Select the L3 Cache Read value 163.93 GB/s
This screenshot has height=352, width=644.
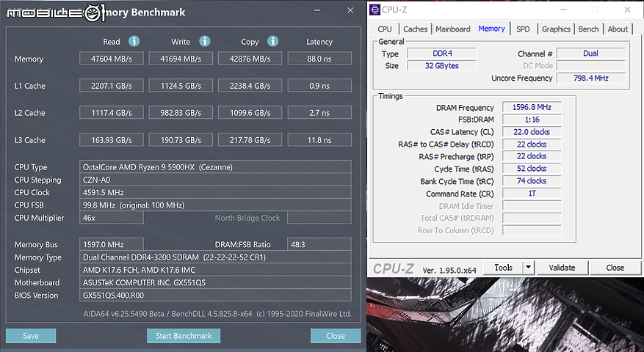pos(112,140)
